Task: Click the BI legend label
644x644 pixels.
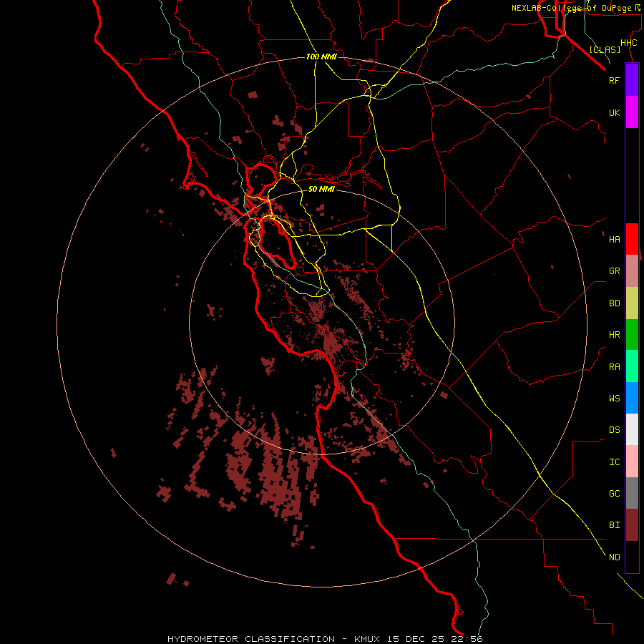Action: (x=614, y=525)
